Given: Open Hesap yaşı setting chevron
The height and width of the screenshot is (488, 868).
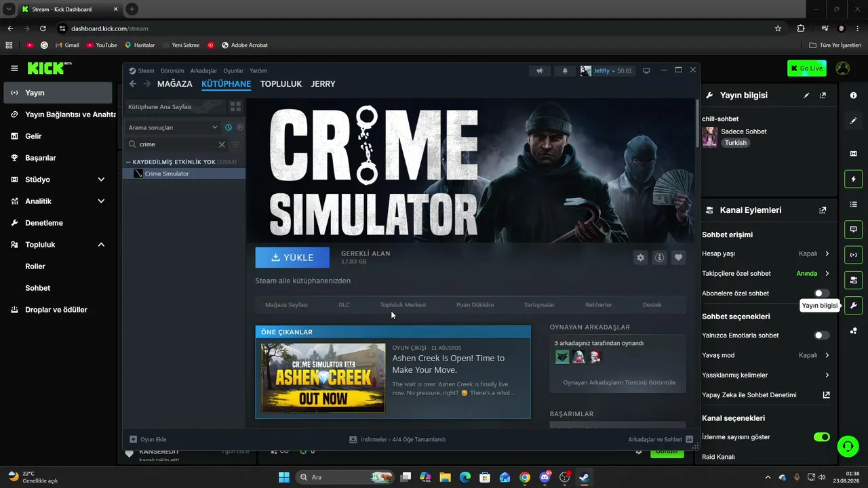Looking at the screenshot, I should pos(827,253).
